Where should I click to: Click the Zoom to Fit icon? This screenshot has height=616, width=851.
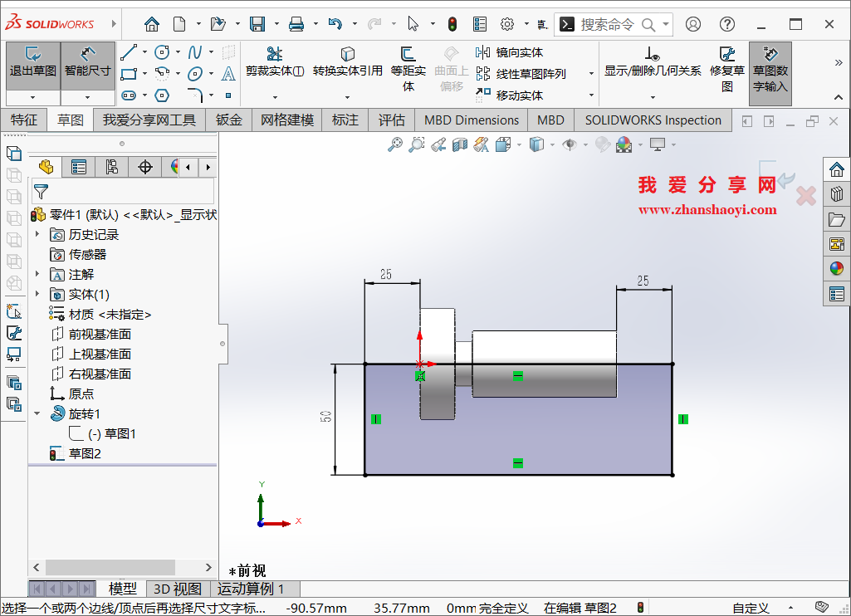(x=395, y=144)
